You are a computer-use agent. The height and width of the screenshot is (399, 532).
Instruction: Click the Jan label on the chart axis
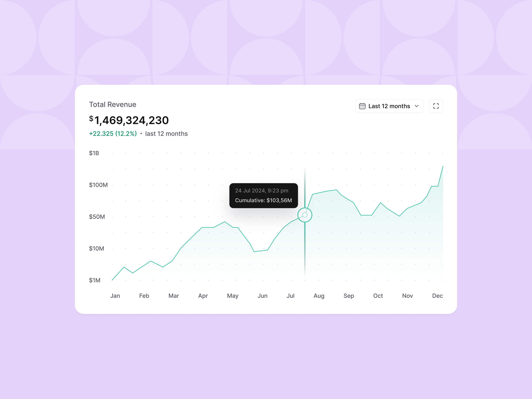pyautogui.click(x=115, y=296)
